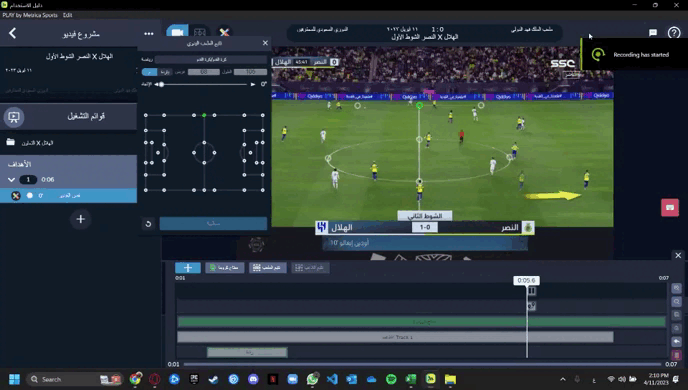688x390 pixels.
Task: Open the PLAY by Metrica Sports menu
Action: pyautogui.click(x=30, y=15)
